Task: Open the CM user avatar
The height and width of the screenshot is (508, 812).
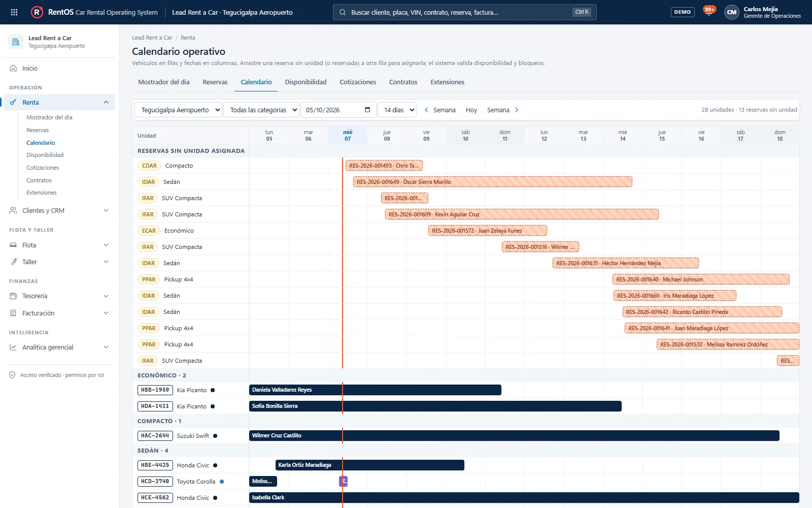Action: coord(731,12)
